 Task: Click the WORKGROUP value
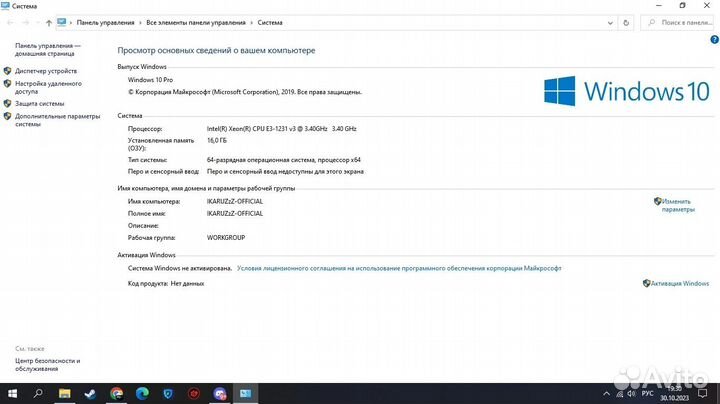226,238
